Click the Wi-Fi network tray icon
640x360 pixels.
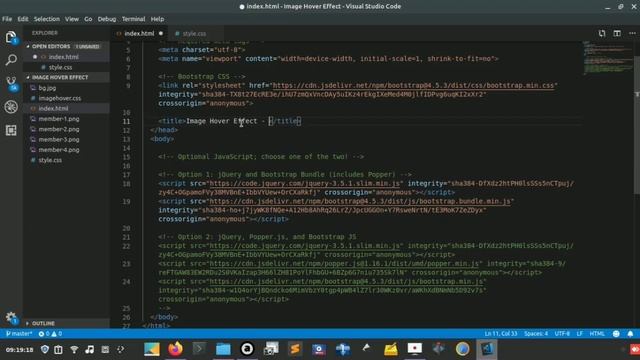[74, 349]
